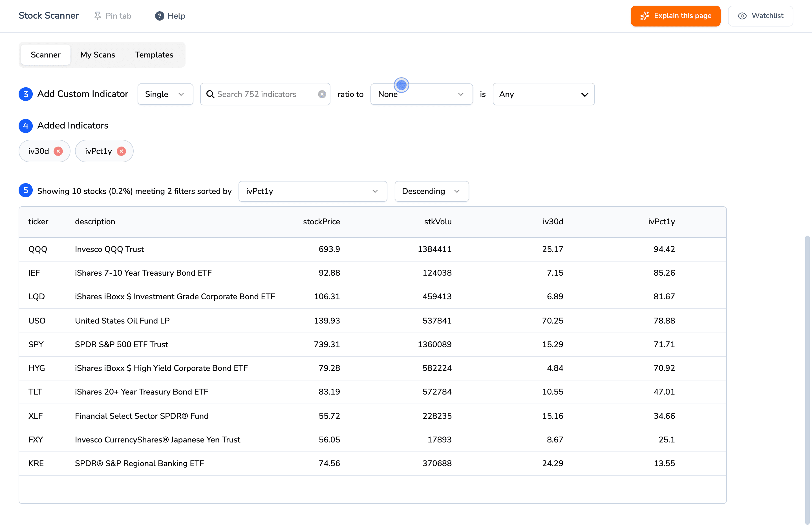Click Invesco CurrencyShares Japanese Yen Trust description
The width and height of the screenshot is (812, 527).
(x=158, y=440)
